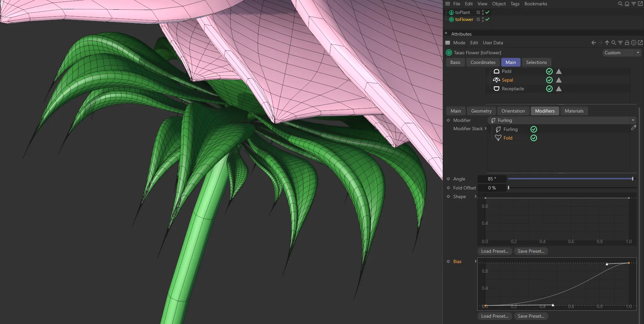Open the Modifier selection dropdown arrow
This screenshot has height=324, width=644.
[x=633, y=120]
